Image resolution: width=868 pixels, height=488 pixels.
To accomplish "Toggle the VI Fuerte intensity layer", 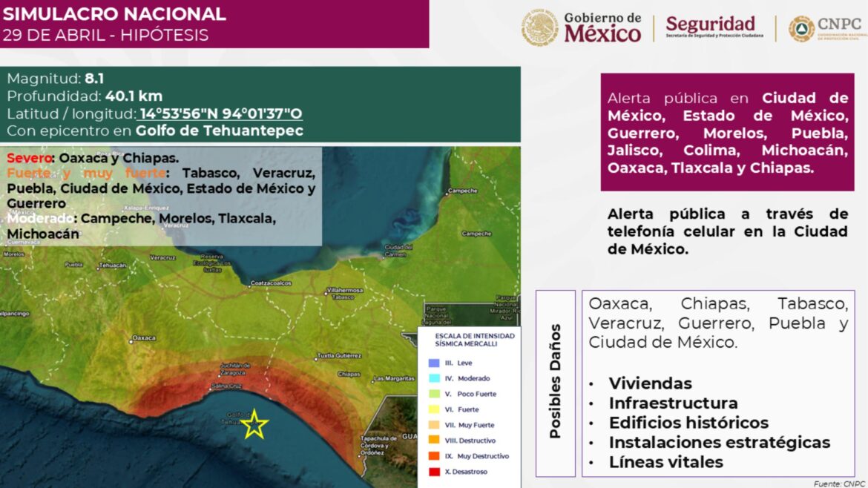I will tap(435, 409).
